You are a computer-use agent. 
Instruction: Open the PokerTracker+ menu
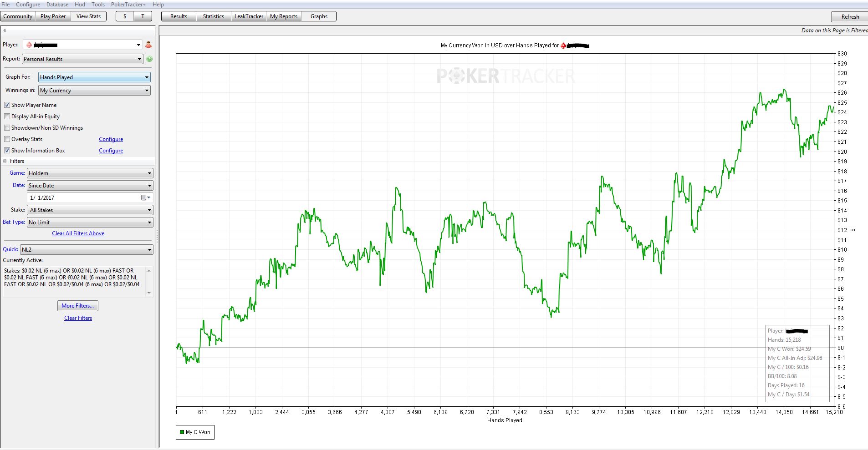128,5
